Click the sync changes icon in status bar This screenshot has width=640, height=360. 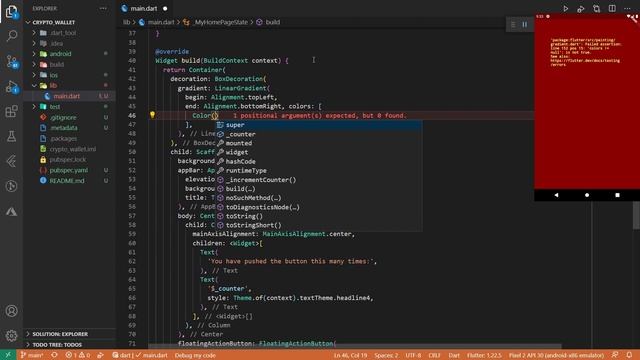(x=54, y=355)
